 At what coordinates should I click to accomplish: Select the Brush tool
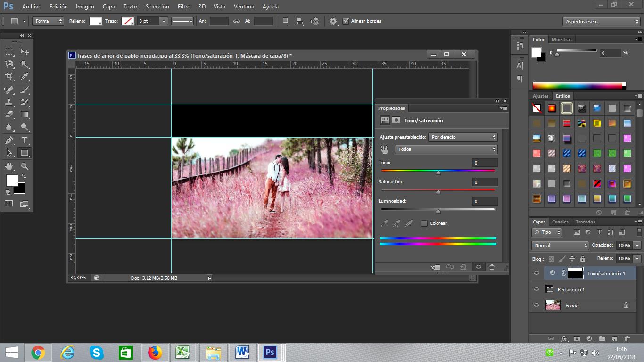pos(25,90)
